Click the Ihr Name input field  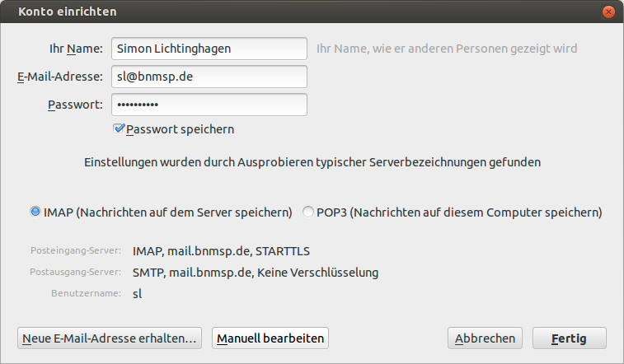(x=209, y=49)
